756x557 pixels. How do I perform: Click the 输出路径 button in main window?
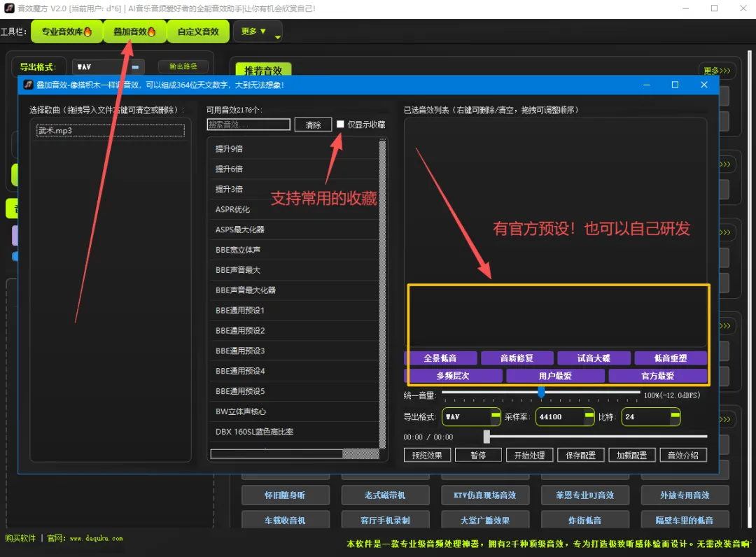pos(183,66)
